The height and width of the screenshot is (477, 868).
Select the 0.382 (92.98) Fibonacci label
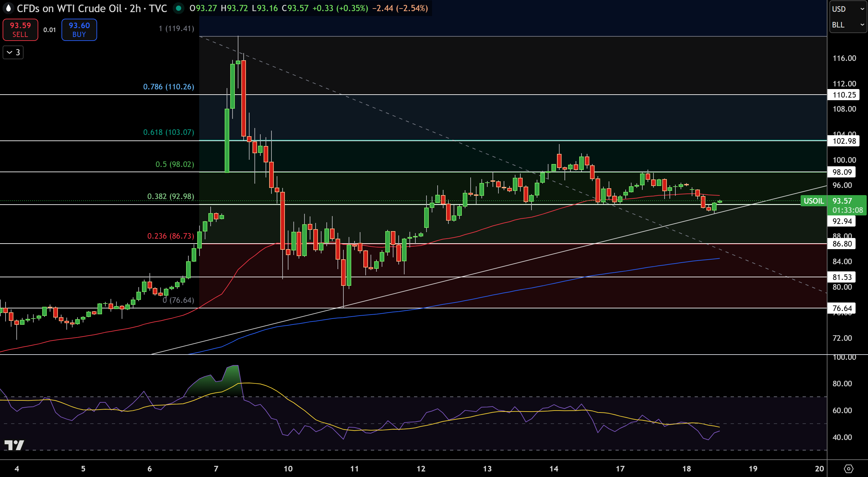pyautogui.click(x=170, y=196)
